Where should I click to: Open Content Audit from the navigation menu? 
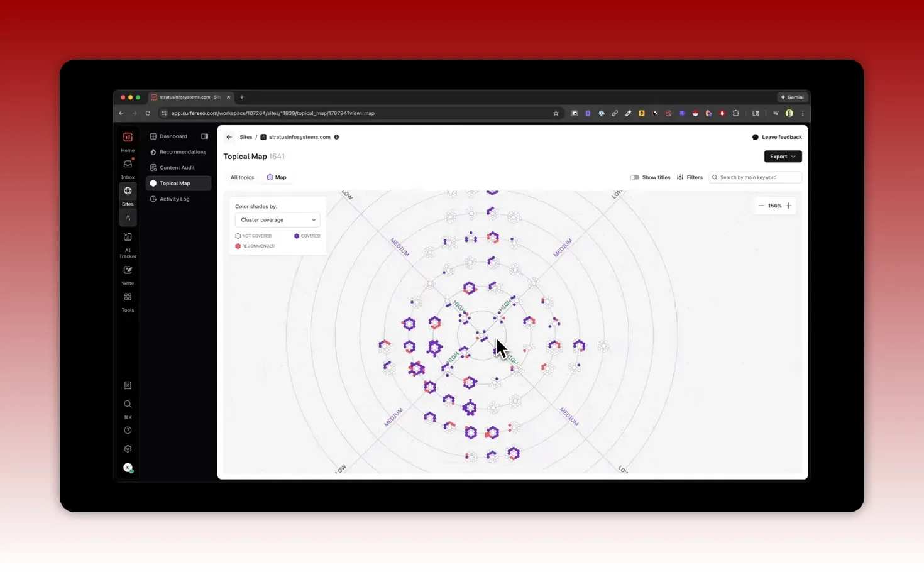click(x=176, y=167)
